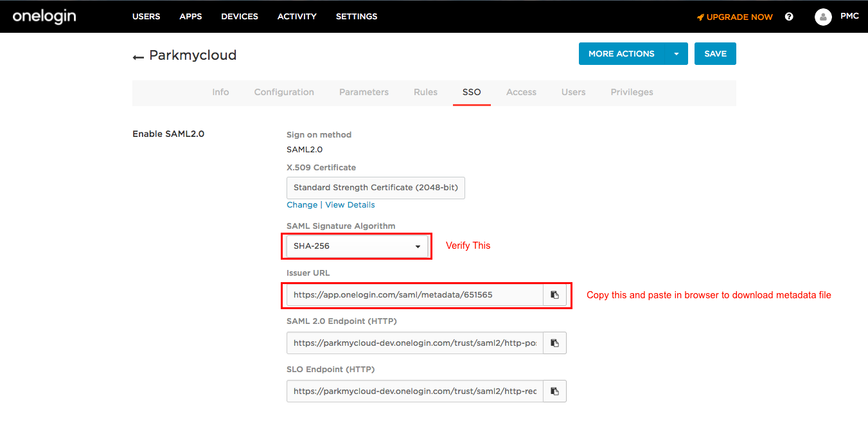Click the SLO Endpoint field
Image resolution: width=868 pixels, height=421 pixels.
(415, 391)
